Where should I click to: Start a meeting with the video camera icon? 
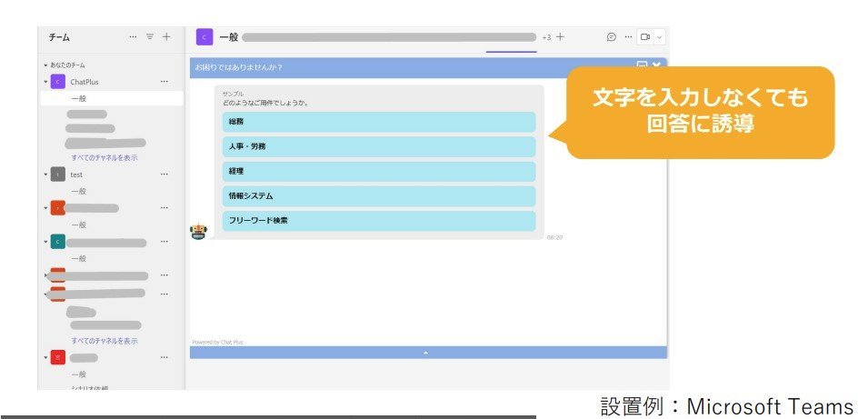click(645, 37)
